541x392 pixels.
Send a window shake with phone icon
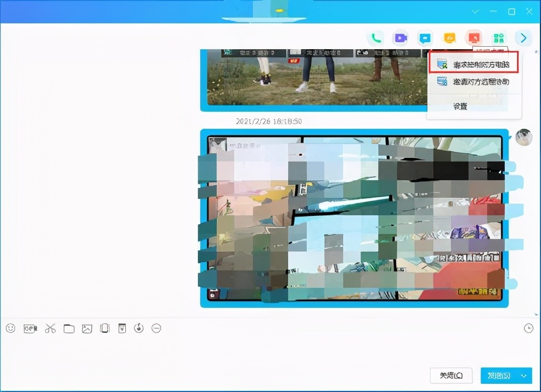point(105,328)
